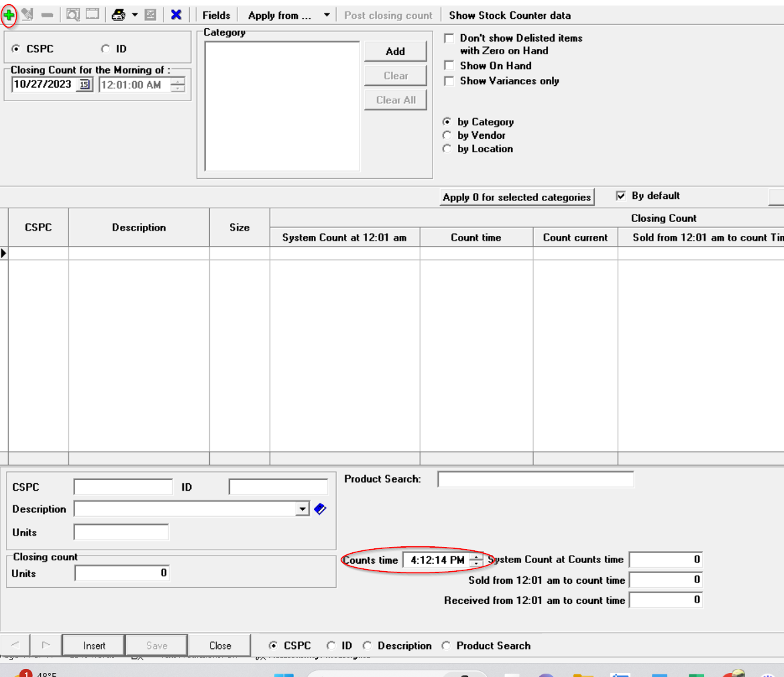784x677 pixels.
Task: Click the print preview magnifier icon
Action: 73,15
